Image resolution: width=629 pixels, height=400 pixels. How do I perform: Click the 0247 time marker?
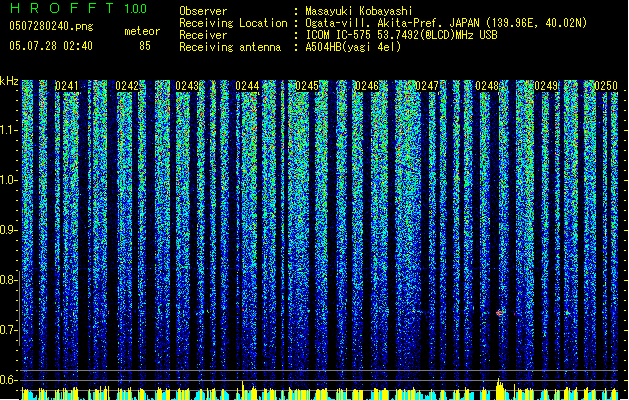pyautogui.click(x=427, y=86)
